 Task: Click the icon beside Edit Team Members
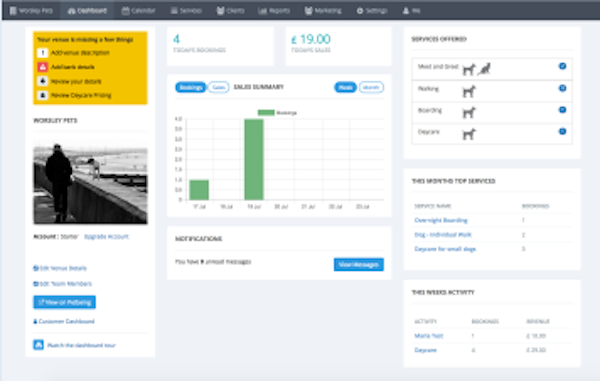[x=36, y=284]
